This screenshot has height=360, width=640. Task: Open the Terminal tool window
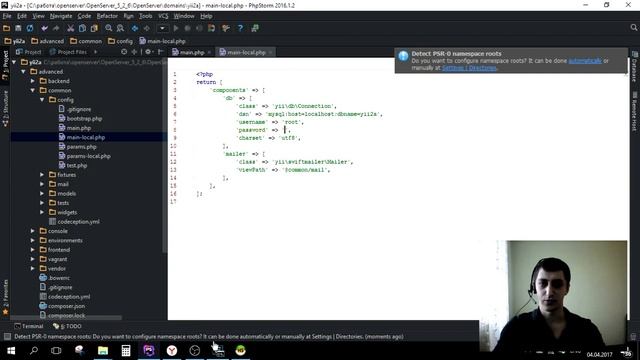point(29,326)
